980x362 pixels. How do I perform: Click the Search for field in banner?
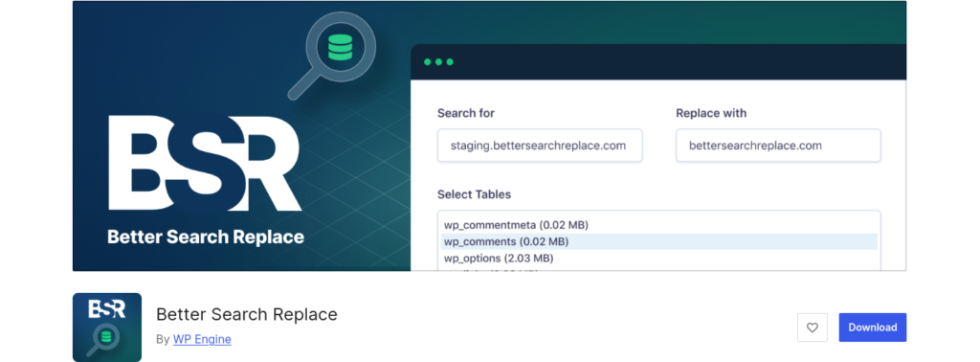[540, 146]
